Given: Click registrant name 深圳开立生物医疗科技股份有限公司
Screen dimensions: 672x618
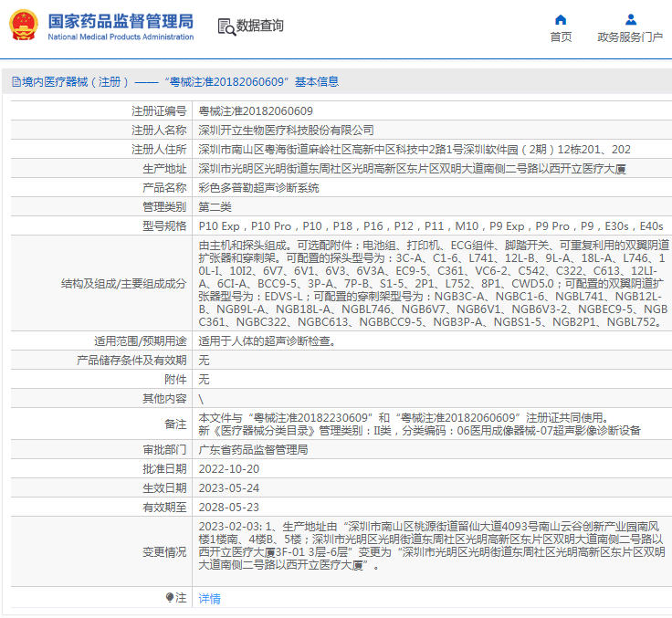Looking at the screenshot, I should pyautogui.click(x=286, y=131).
